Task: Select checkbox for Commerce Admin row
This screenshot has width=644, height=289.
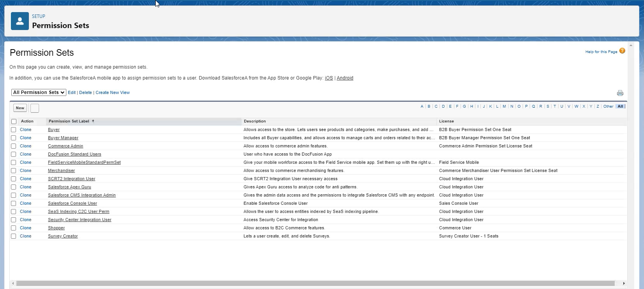Action: point(14,146)
